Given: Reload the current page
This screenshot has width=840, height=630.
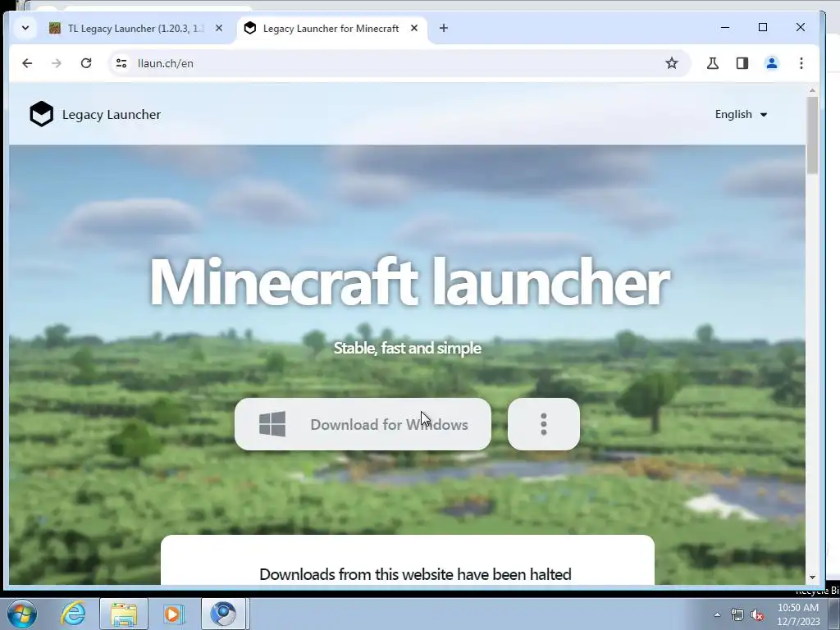Looking at the screenshot, I should click(x=85, y=63).
